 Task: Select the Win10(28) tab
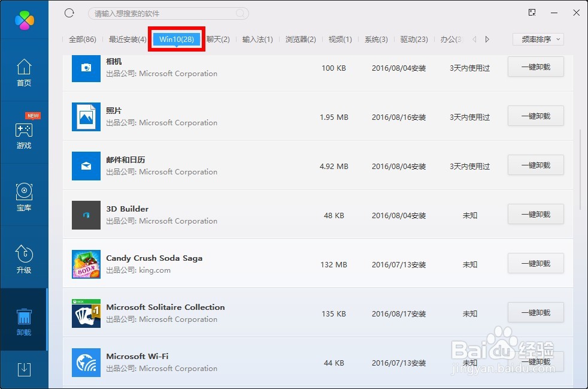click(x=176, y=39)
